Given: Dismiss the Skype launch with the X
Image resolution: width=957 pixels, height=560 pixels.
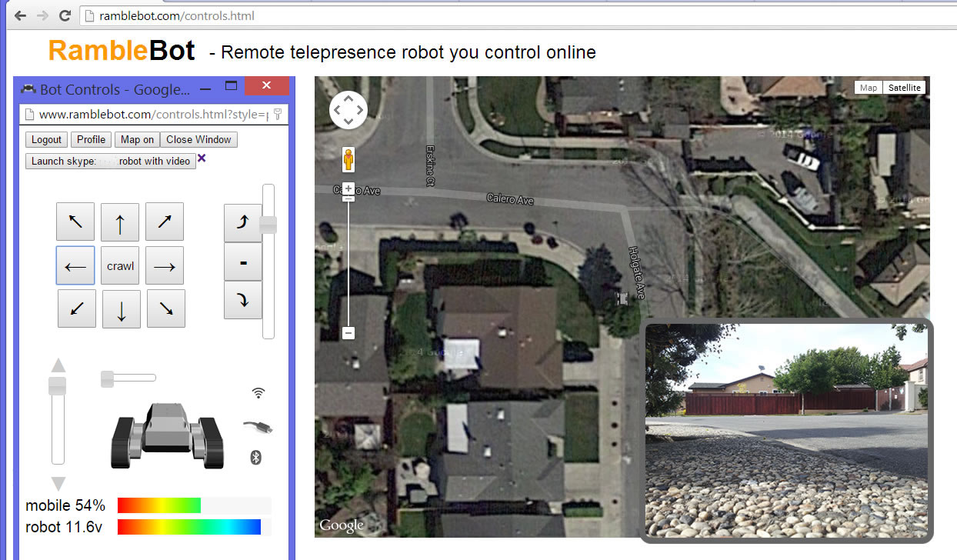Looking at the screenshot, I should click(x=202, y=158).
